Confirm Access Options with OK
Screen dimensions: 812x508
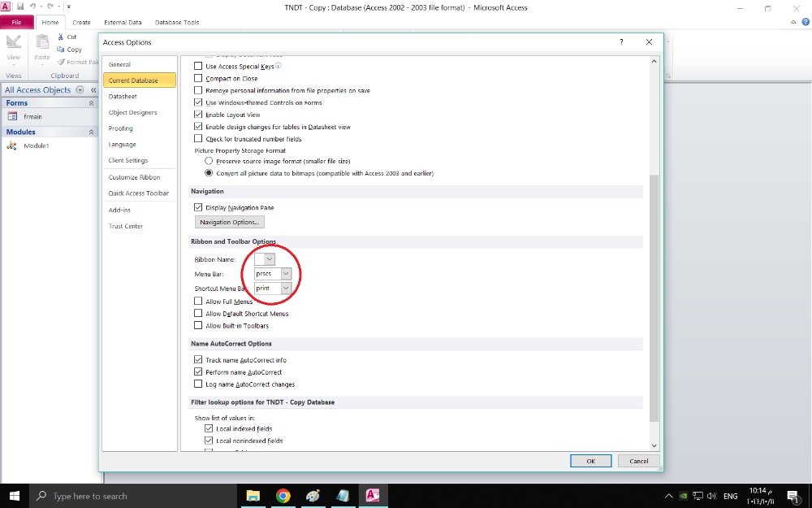tap(591, 461)
